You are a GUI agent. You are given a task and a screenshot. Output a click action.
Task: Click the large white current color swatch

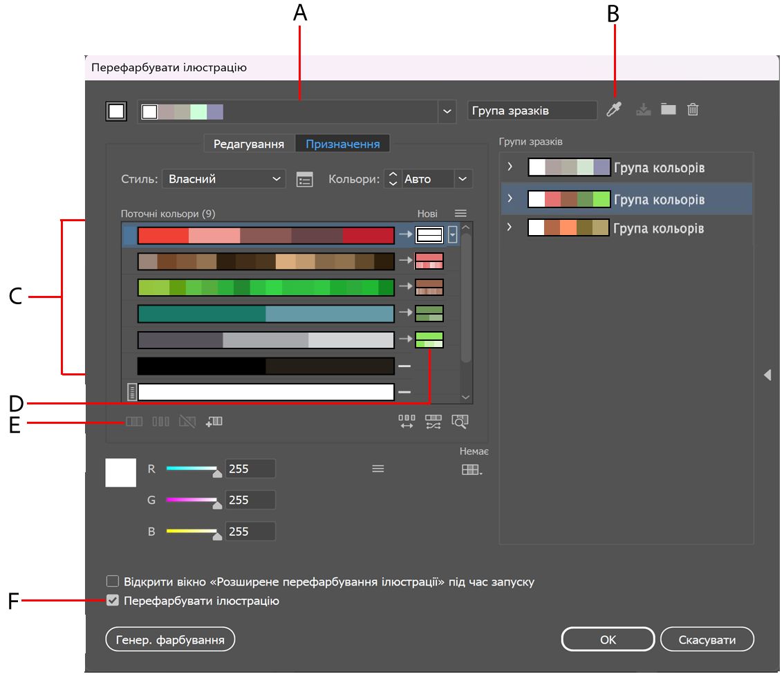click(x=120, y=472)
